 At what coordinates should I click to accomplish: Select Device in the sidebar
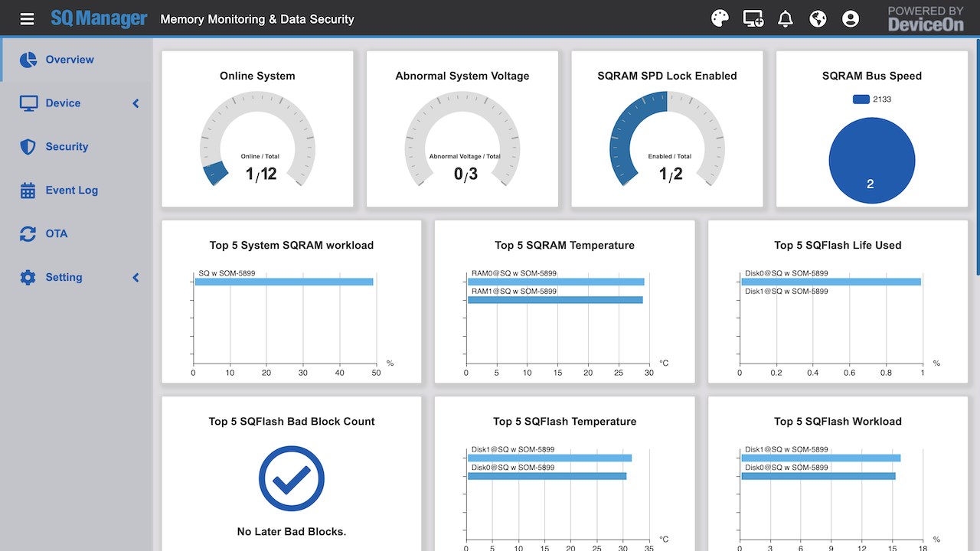pyautogui.click(x=77, y=103)
